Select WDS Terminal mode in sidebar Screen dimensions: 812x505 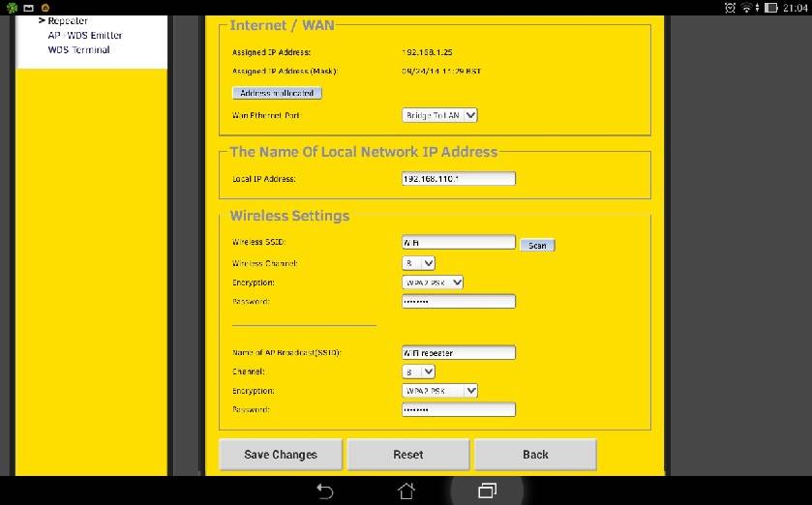[78, 49]
